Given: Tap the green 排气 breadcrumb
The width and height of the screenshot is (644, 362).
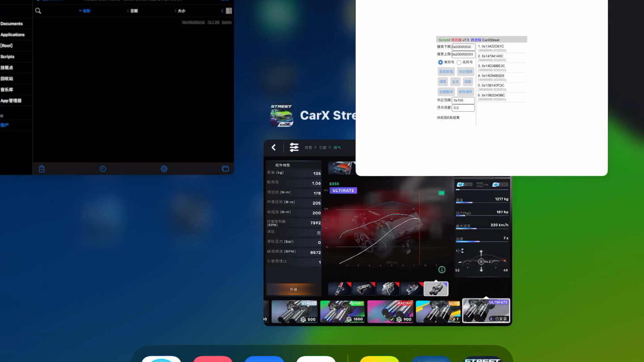Looking at the screenshot, I should point(337,147).
